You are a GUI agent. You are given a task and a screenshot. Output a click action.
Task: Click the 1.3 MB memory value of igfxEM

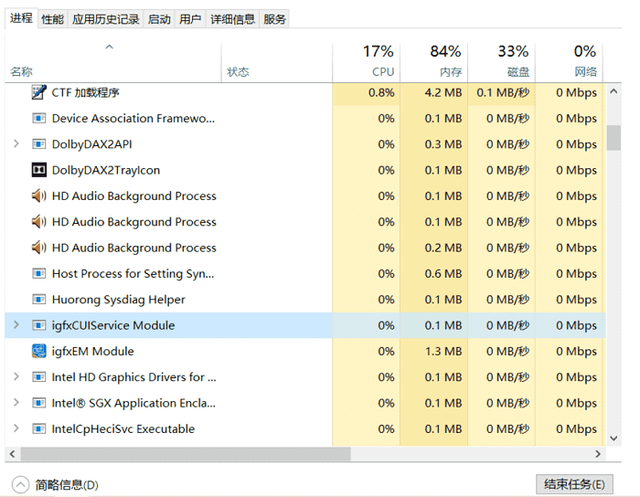click(x=443, y=351)
